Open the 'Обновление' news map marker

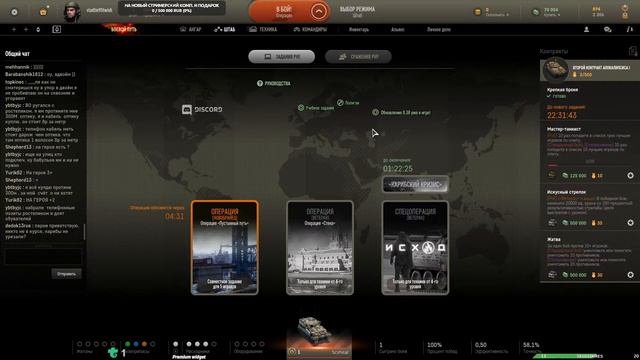click(401, 112)
